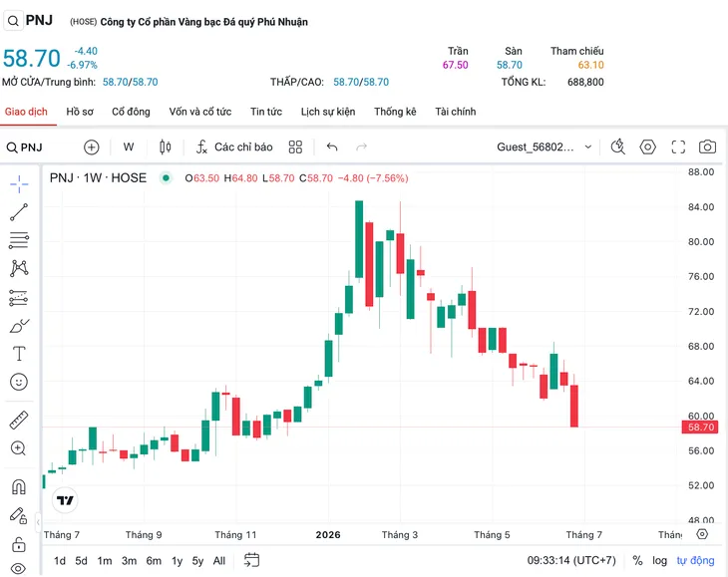
Task: Select the trend line drawing tool
Action: 19,212
